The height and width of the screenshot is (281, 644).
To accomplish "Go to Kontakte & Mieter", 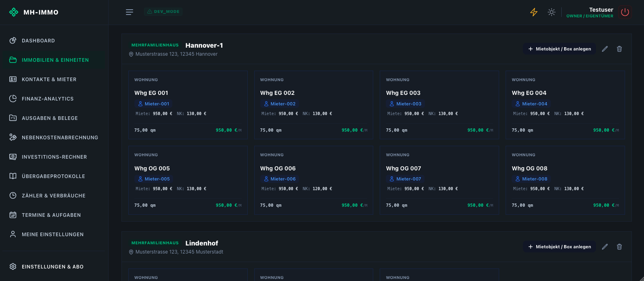I will click(x=54, y=80).
